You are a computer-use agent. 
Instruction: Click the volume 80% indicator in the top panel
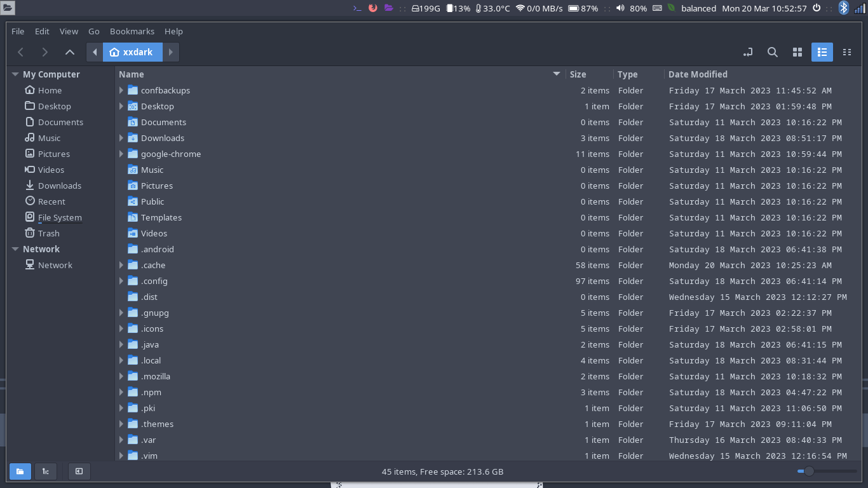point(632,8)
